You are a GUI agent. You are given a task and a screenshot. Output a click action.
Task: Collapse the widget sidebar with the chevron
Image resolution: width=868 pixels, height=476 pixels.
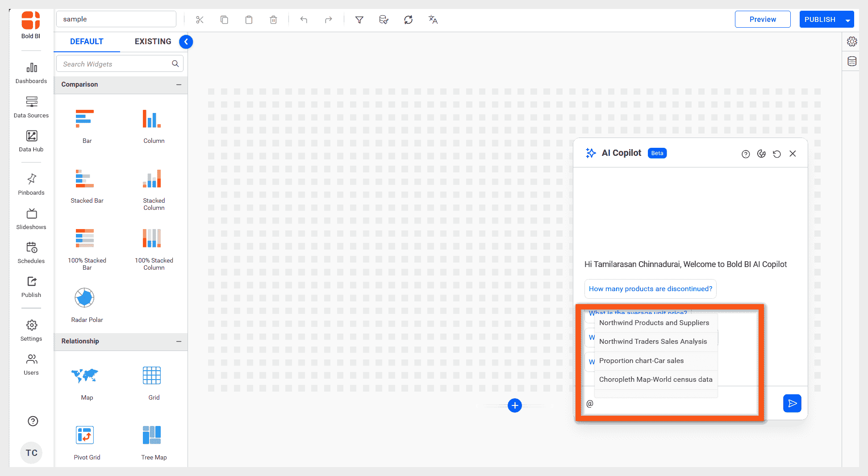click(186, 42)
